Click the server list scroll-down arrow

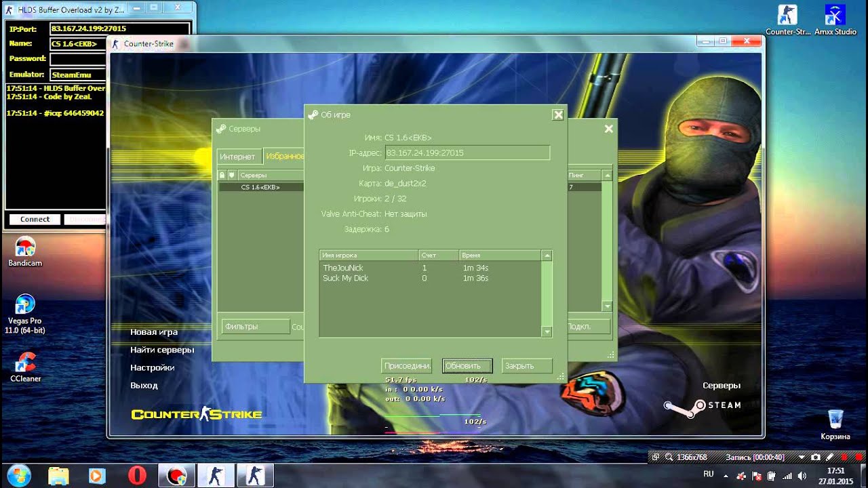click(x=607, y=306)
